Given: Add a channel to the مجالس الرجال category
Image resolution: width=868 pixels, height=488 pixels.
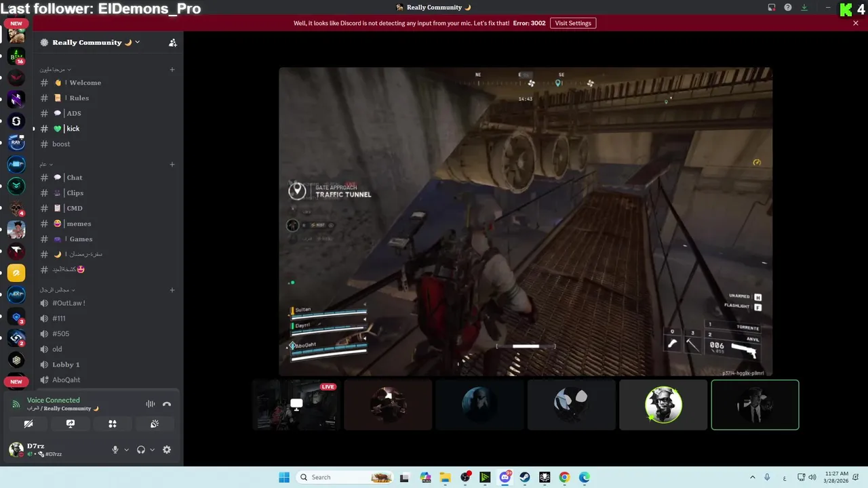Looking at the screenshot, I should [x=172, y=290].
